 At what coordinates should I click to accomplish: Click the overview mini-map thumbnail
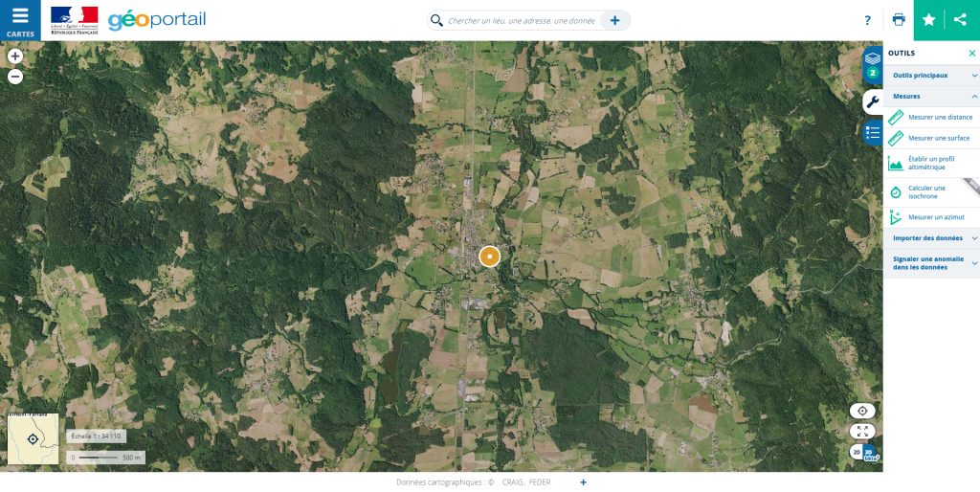(33, 438)
